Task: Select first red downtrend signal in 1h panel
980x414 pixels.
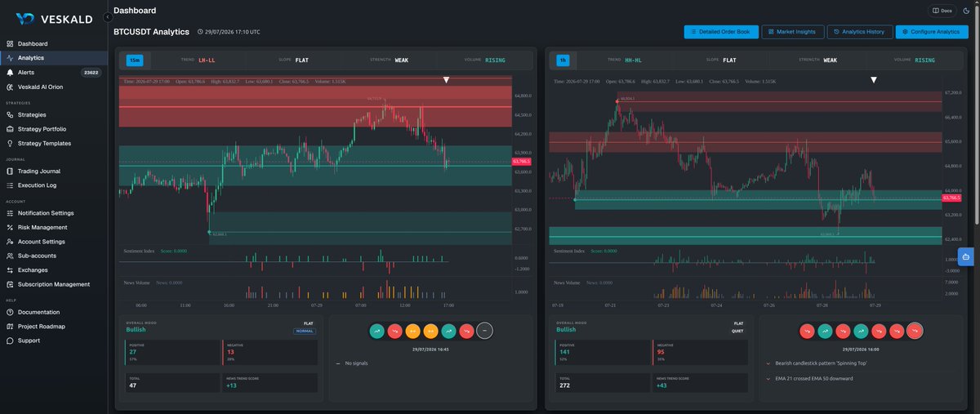Action: 808,331
